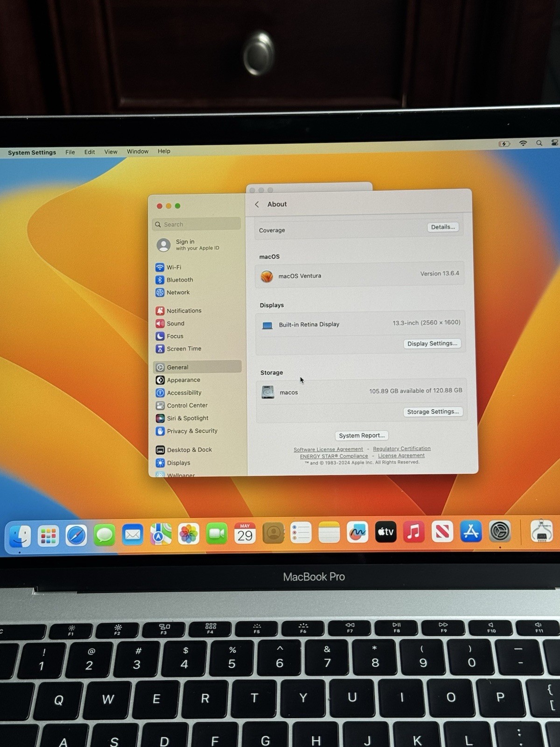Open the File menu
Image resolution: width=560 pixels, height=747 pixels.
coord(70,152)
